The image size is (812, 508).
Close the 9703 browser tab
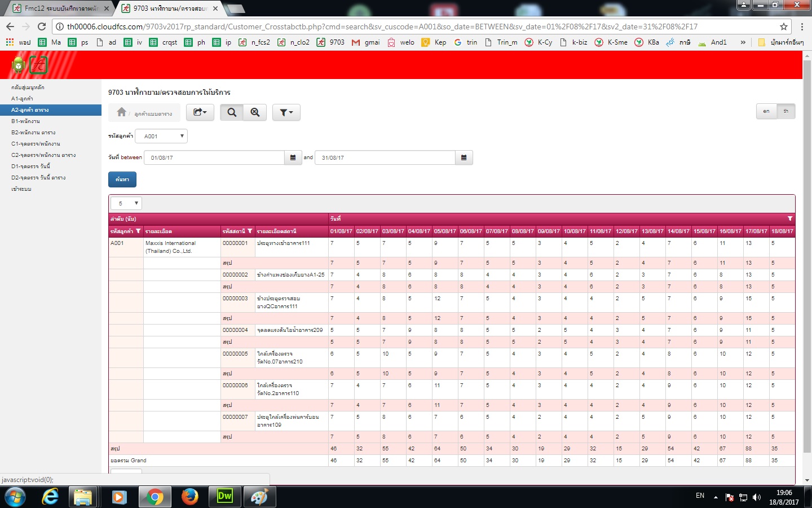[215, 8]
